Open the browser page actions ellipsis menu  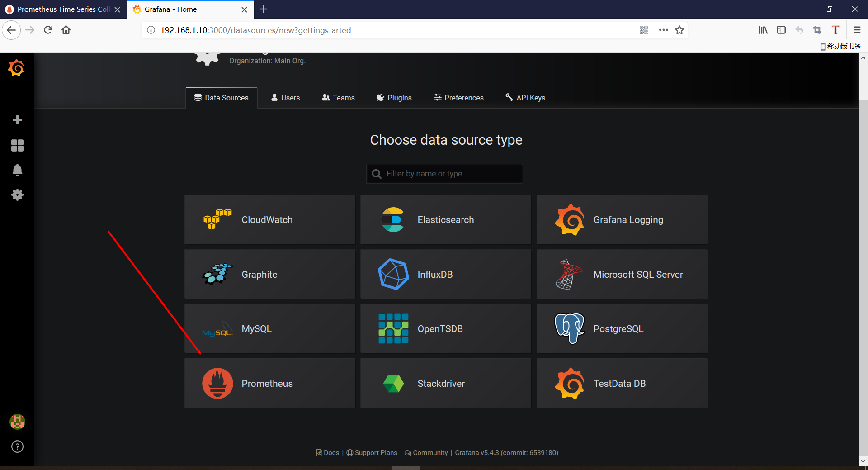pyautogui.click(x=663, y=30)
